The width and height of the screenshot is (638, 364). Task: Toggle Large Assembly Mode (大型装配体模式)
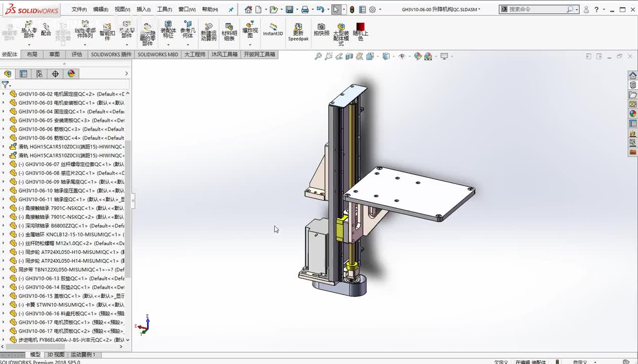(341, 34)
